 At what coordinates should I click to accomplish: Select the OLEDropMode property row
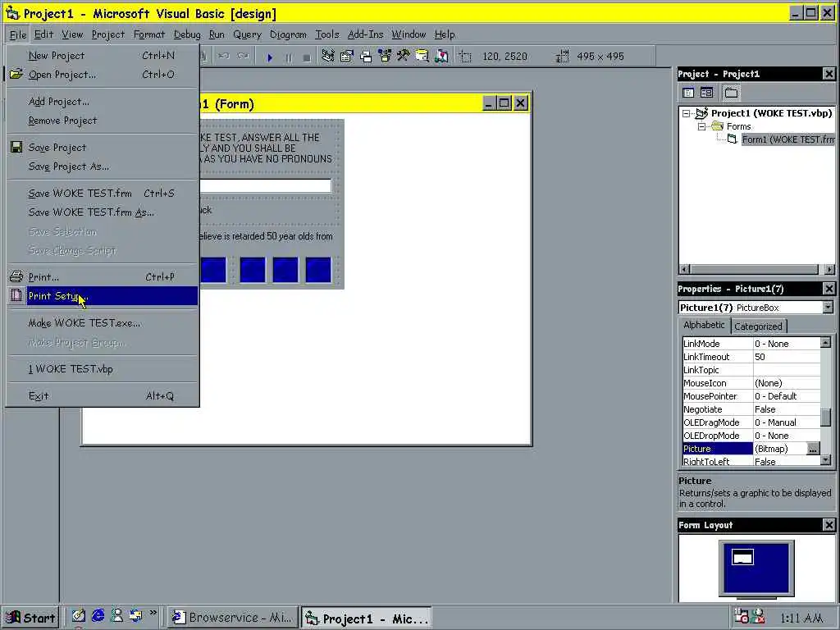(751, 436)
